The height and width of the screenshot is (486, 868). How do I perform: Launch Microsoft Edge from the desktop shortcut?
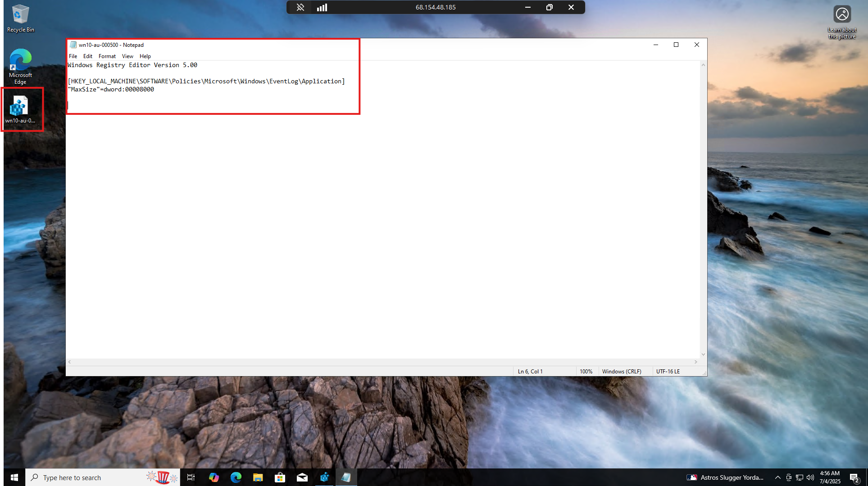(20, 66)
